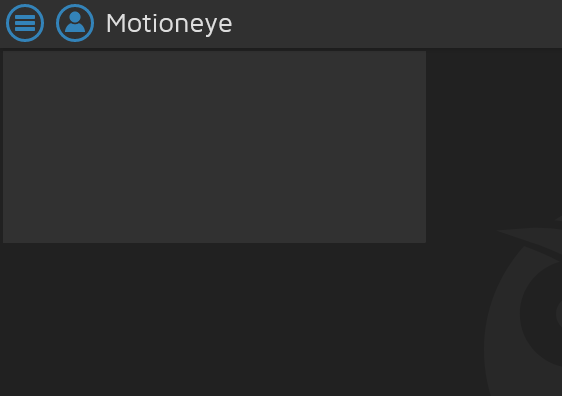Click the circled person silhouette button
The image size is (562, 396).
(x=75, y=23)
